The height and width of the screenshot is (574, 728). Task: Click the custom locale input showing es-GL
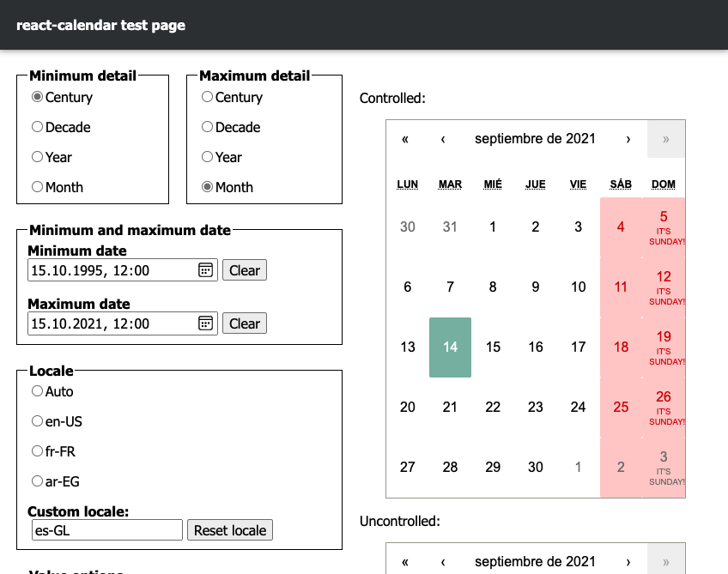click(x=106, y=529)
